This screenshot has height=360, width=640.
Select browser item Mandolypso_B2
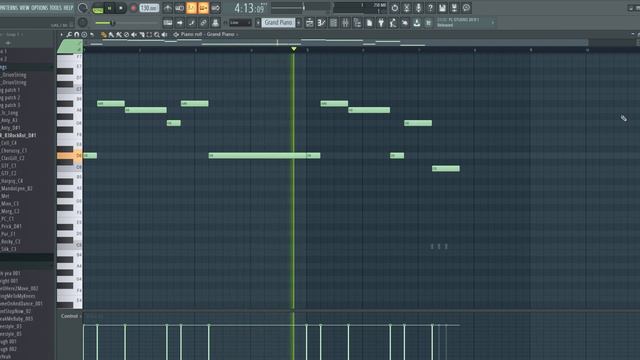[17, 189]
